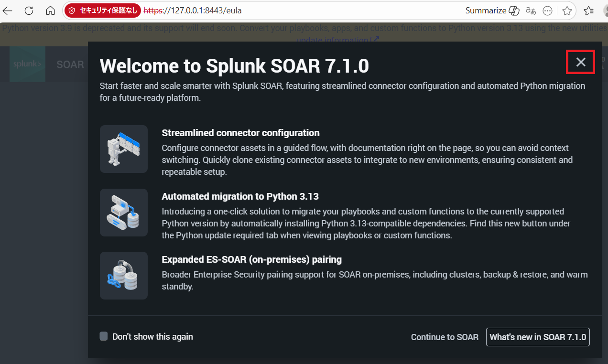Click the Automated migration to Python icon
The width and height of the screenshot is (608, 364).
124,213
